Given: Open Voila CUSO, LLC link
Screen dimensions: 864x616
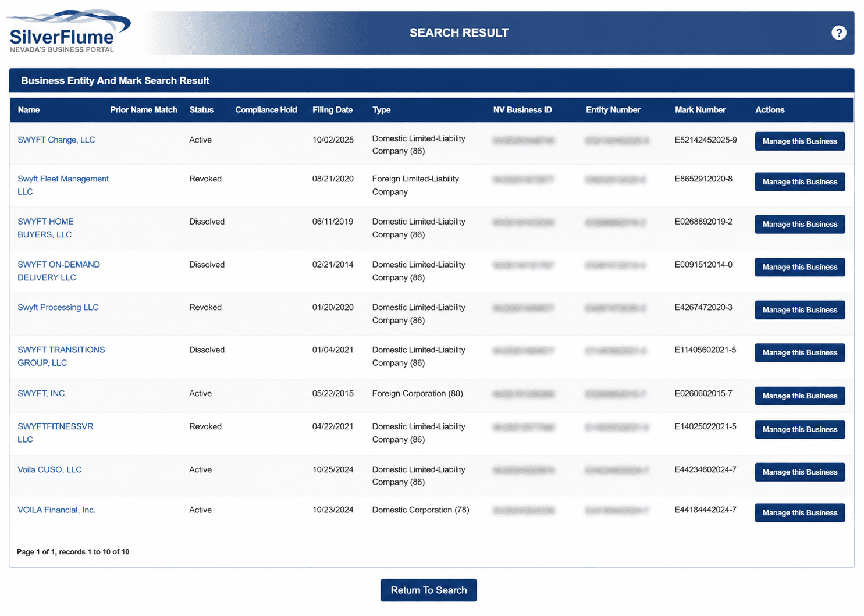Looking at the screenshot, I should tap(49, 469).
